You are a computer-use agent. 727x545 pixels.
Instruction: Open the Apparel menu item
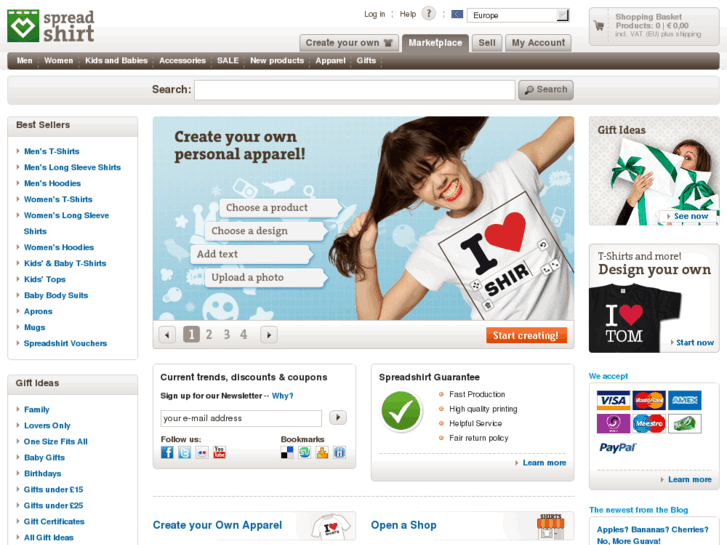(x=330, y=60)
